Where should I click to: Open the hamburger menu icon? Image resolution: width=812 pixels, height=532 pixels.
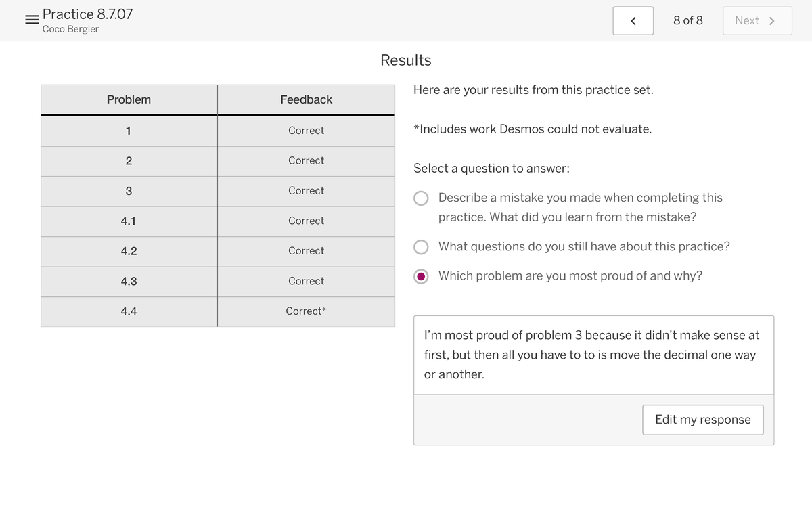pyautogui.click(x=31, y=20)
